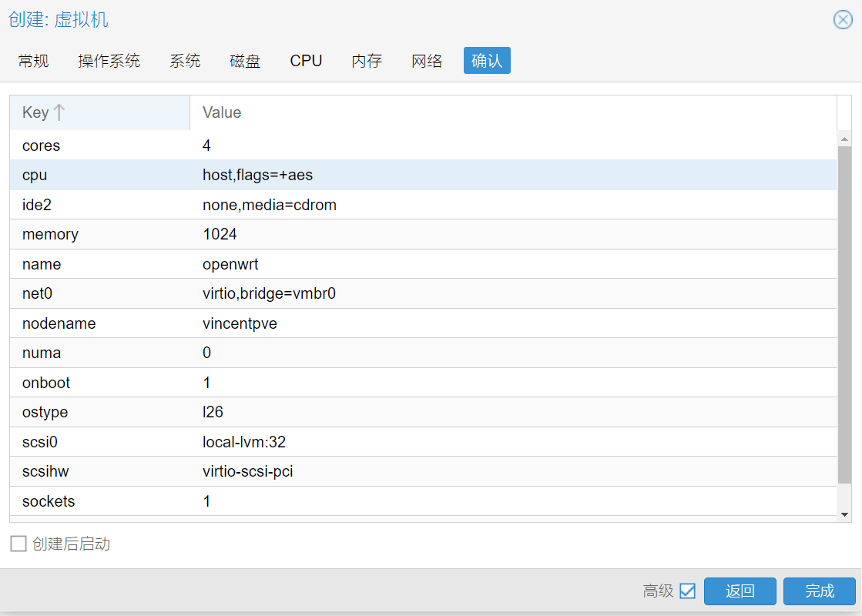Screen dimensions: 862x616
Task: Select the 磁盘 tab
Action: point(245,61)
